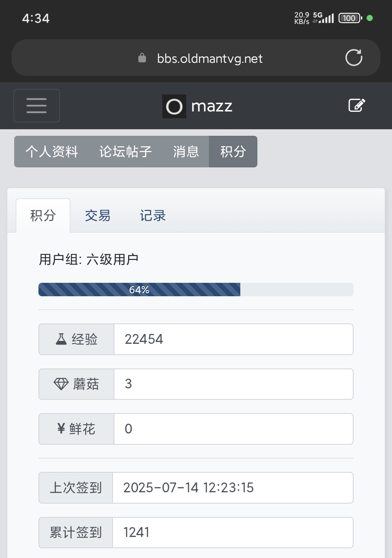Go to 论坛帖子 section
The width and height of the screenshot is (392, 558).
click(126, 152)
